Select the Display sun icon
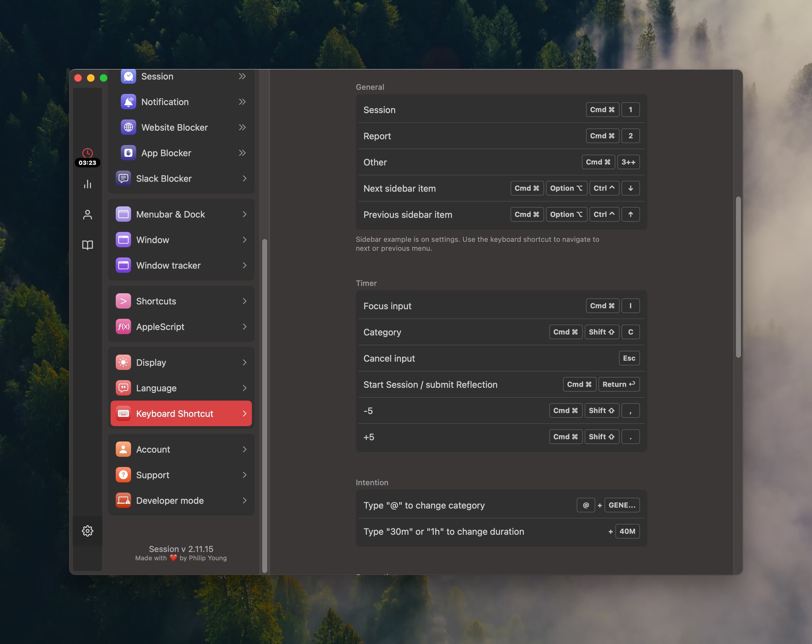The width and height of the screenshot is (812, 644). pos(123,362)
